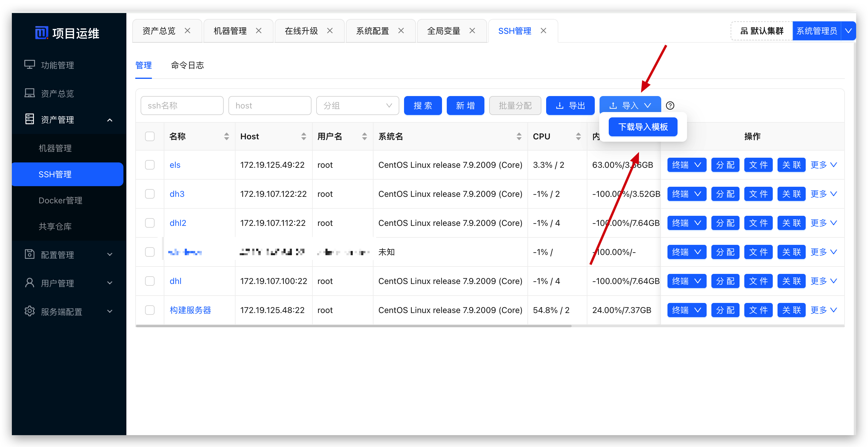The height and width of the screenshot is (447, 868).
Task: Check the select-all header checkbox
Action: 150,136
